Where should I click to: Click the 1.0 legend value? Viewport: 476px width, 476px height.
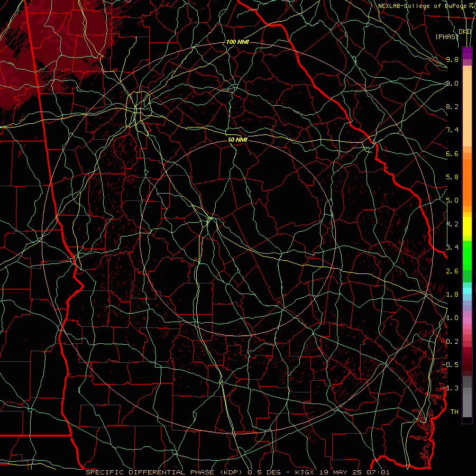[x=452, y=318]
